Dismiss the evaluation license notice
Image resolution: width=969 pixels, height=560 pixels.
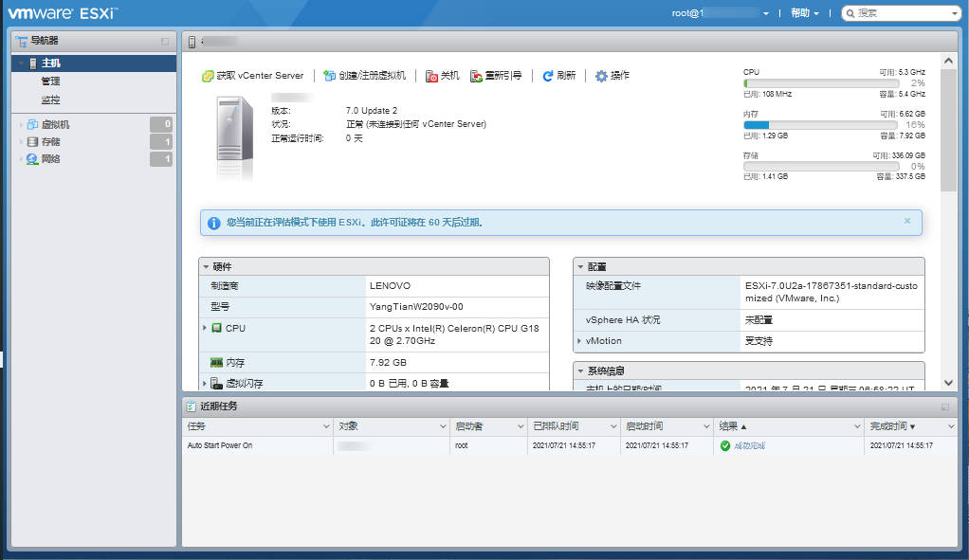click(x=907, y=221)
